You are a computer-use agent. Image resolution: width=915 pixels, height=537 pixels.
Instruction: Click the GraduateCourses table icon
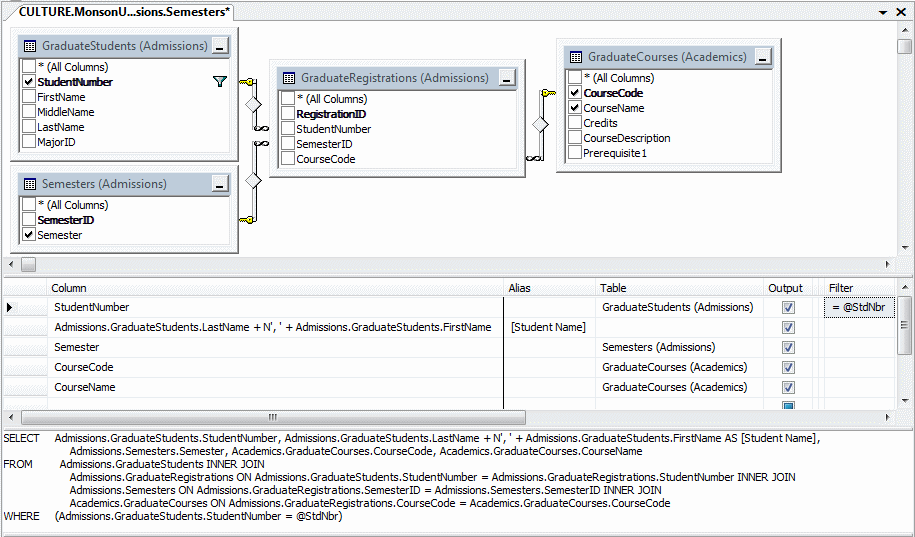[x=576, y=57]
